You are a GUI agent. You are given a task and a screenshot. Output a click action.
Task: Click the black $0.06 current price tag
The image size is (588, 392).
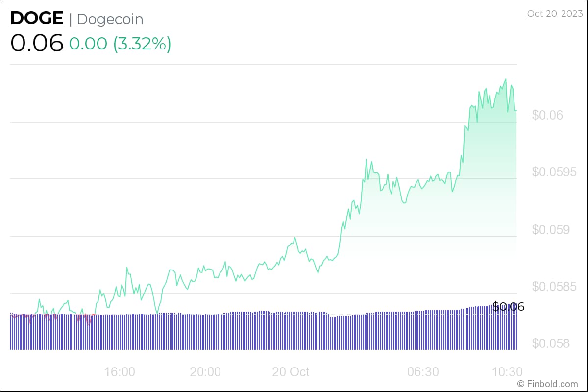tap(508, 307)
